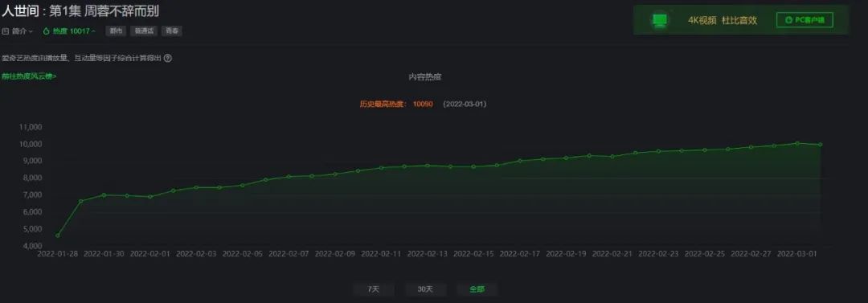
Task: Click the (2022-03-01) peak date text
Action: tap(465, 104)
